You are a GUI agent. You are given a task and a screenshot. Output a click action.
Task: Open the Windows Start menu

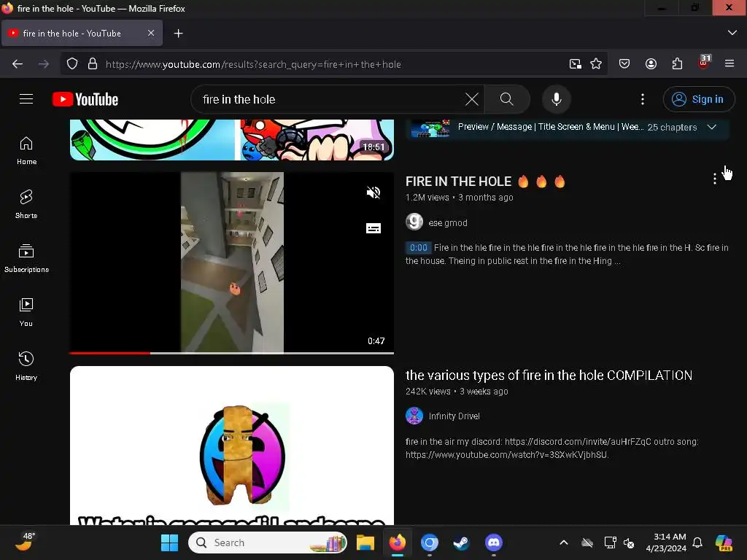pos(169,542)
